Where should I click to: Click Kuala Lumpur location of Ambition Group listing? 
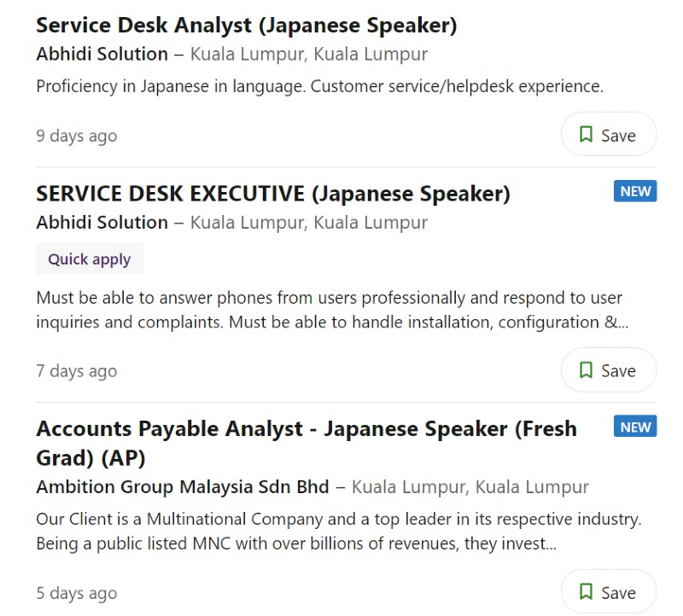[470, 486]
